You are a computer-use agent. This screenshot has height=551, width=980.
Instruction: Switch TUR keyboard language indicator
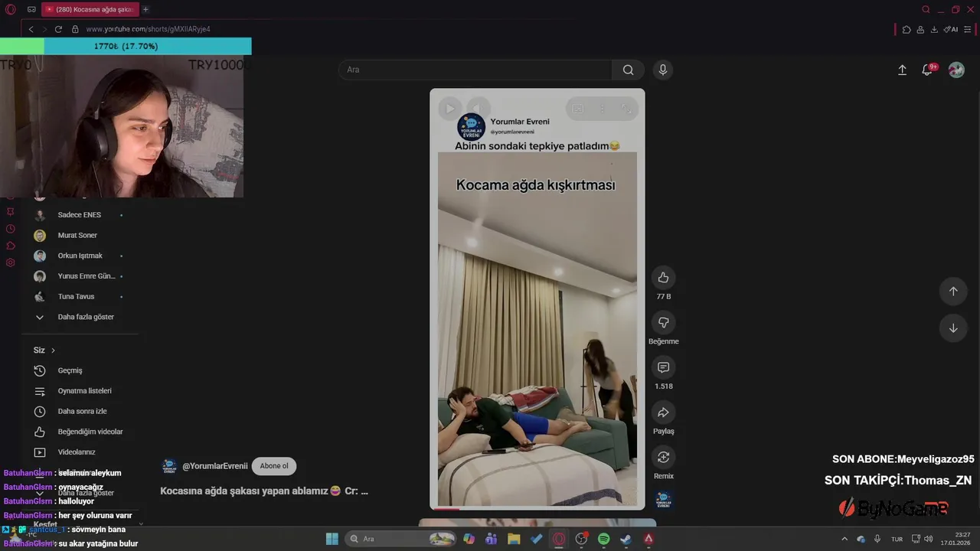pyautogui.click(x=897, y=539)
